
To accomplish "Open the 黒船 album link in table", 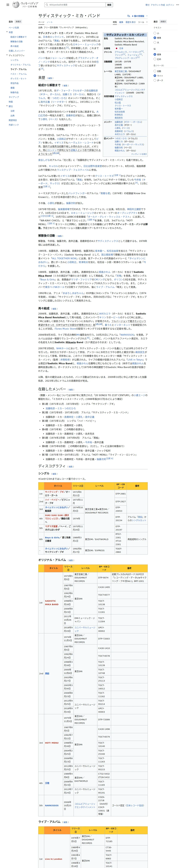I will [47, 674].
